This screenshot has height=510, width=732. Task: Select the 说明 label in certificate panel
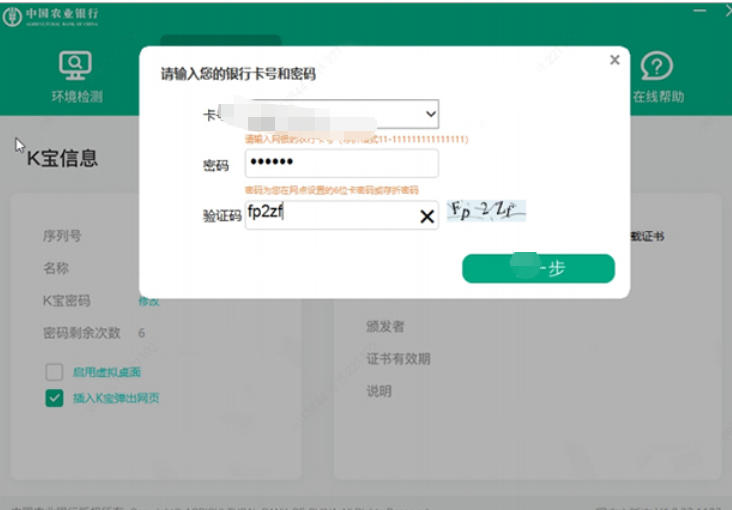[379, 391]
